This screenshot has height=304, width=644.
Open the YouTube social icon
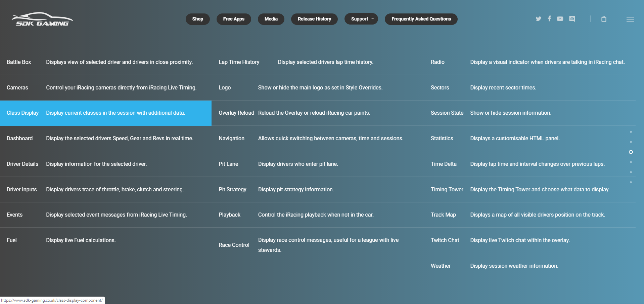(560, 19)
